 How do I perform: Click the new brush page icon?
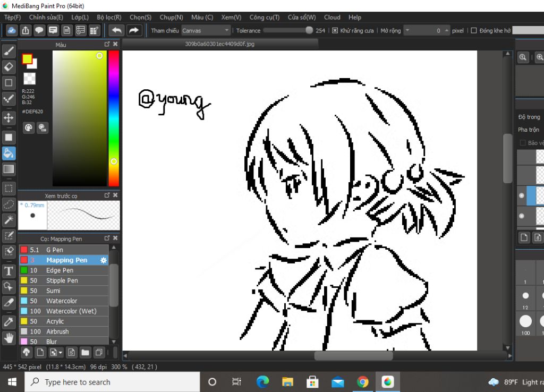click(x=40, y=353)
